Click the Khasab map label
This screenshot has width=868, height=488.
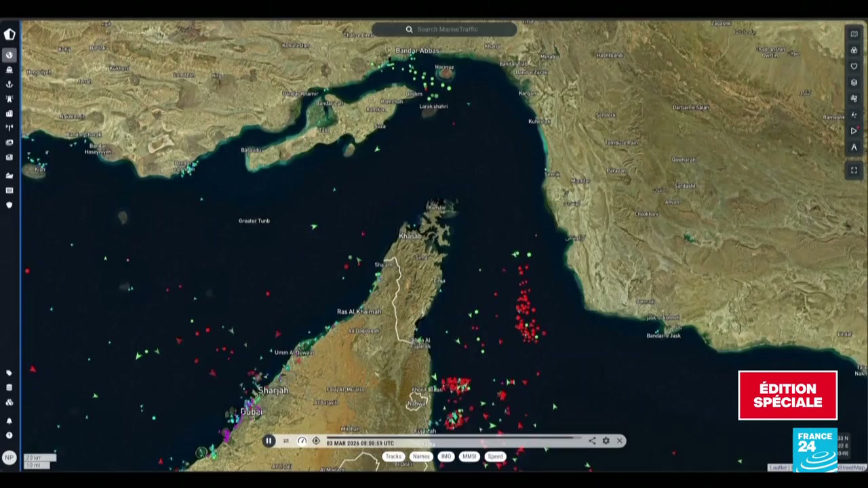[x=410, y=236]
